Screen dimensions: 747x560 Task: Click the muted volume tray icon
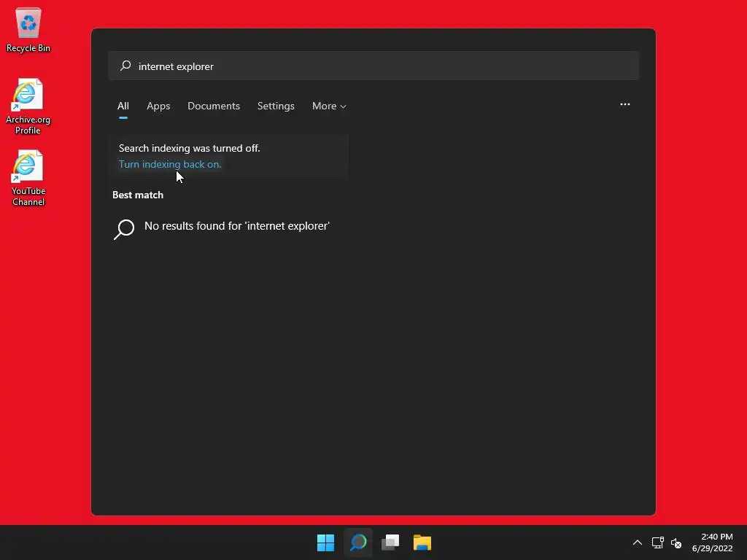coord(676,542)
